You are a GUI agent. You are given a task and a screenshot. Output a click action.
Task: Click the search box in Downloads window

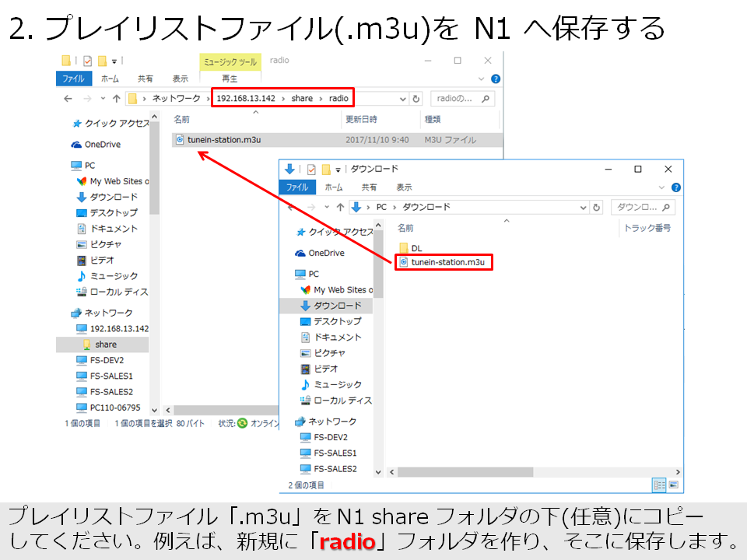click(638, 208)
